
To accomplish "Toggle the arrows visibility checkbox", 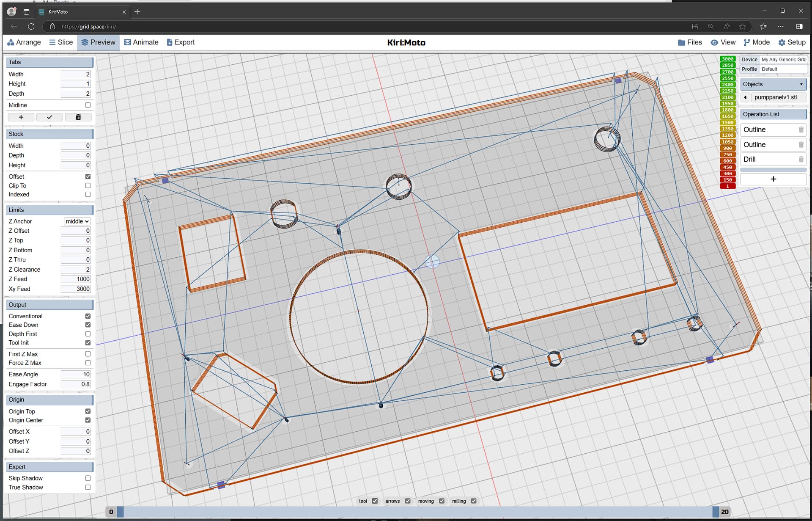I will [x=408, y=501].
